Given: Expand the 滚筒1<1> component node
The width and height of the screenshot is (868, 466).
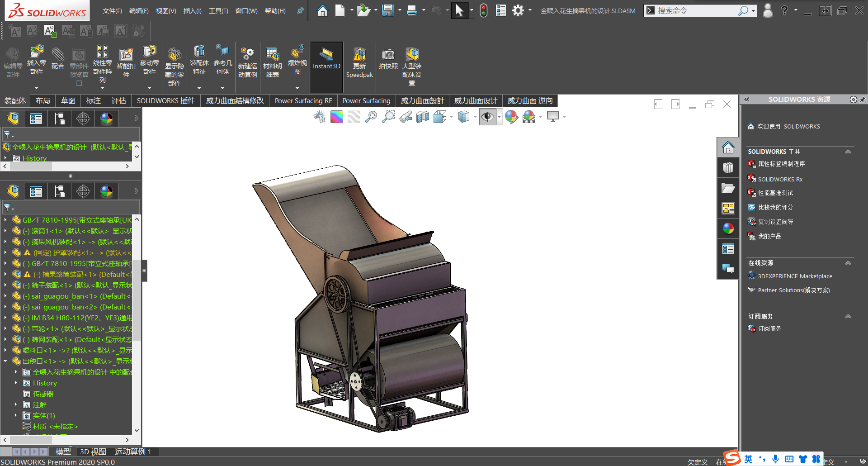Looking at the screenshot, I should pos(5,231).
